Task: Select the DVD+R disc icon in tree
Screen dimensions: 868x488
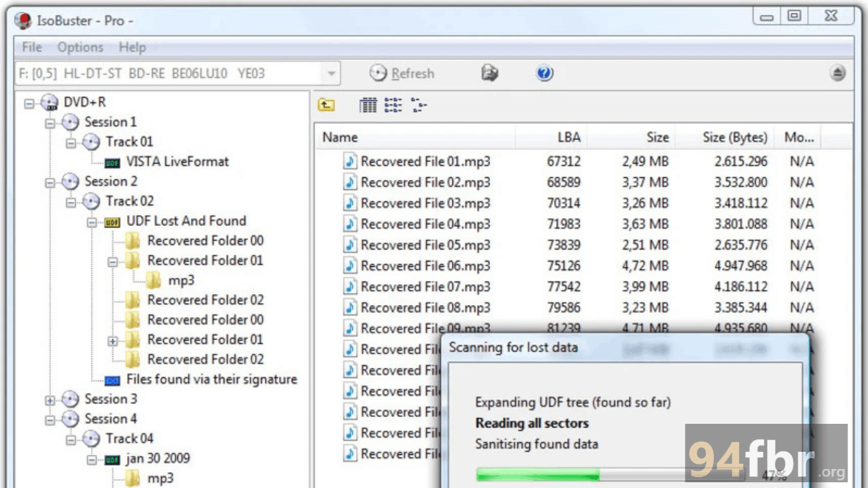Action: point(50,102)
